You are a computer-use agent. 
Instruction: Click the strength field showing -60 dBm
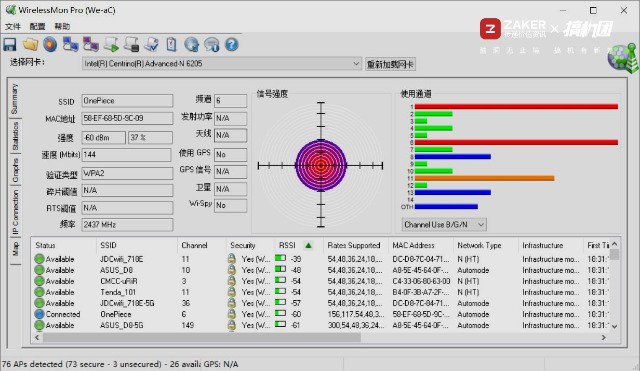point(104,138)
